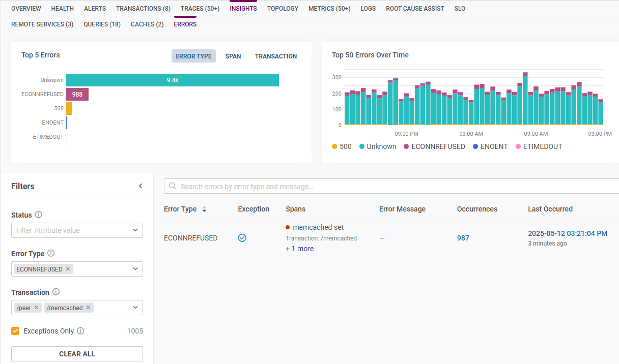Uncheck the Exceptions Only checkbox
The image size is (619, 364).
tap(15, 330)
